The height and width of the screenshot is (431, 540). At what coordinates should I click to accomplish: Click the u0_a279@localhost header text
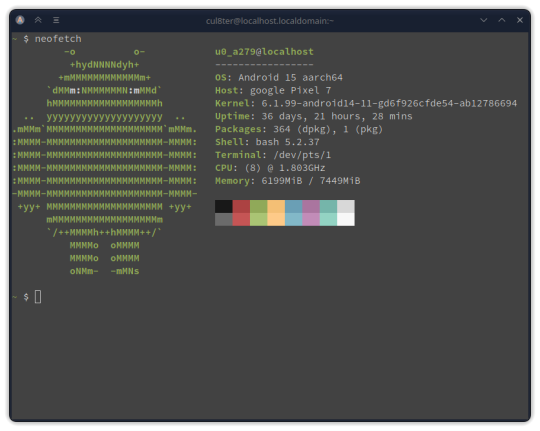click(264, 52)
